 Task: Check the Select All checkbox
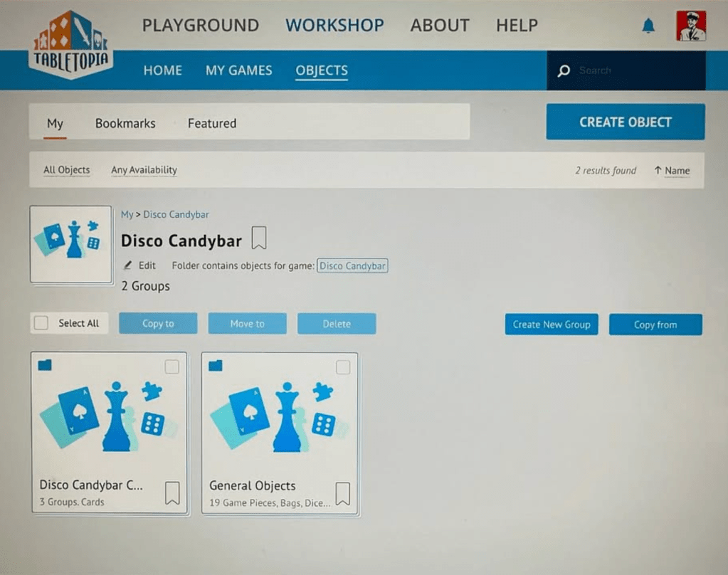click(42, 323)
